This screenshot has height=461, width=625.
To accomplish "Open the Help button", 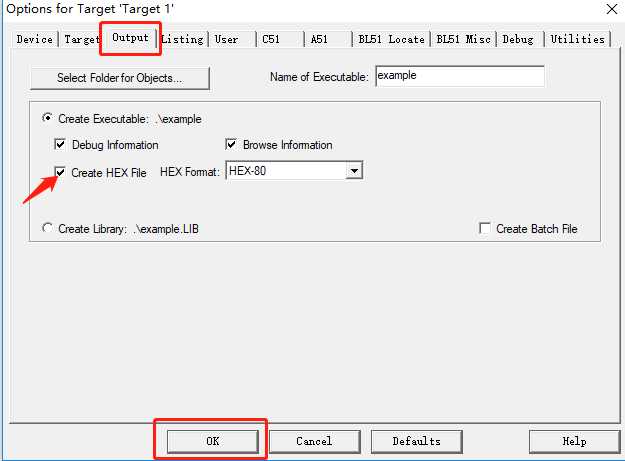I will (x=574, y=441).
